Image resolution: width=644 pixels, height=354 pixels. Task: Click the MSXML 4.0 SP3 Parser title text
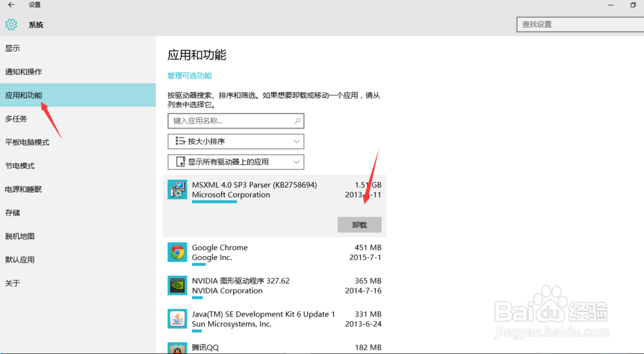pyautogui.click(x=254, y=185)
